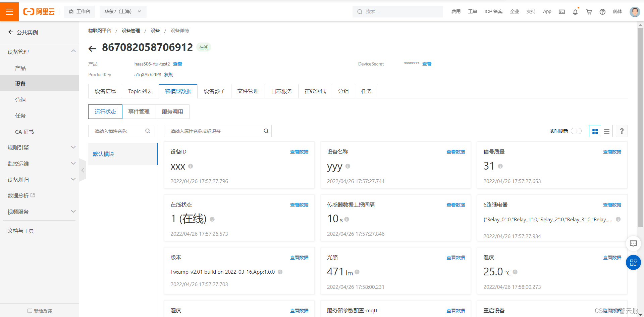Click the back arrow beside device 867082058706912
This screenshot has height=317, width=644.
[92, 48]
